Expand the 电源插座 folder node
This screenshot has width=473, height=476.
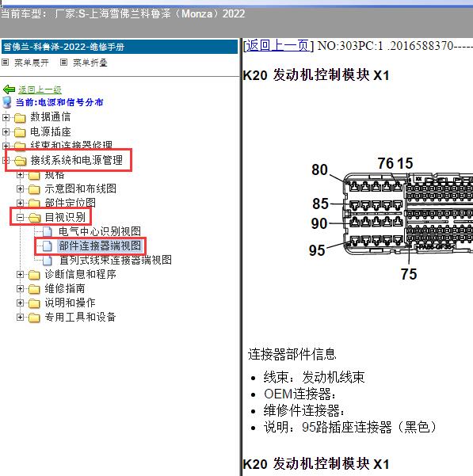[x=6, y=131]
